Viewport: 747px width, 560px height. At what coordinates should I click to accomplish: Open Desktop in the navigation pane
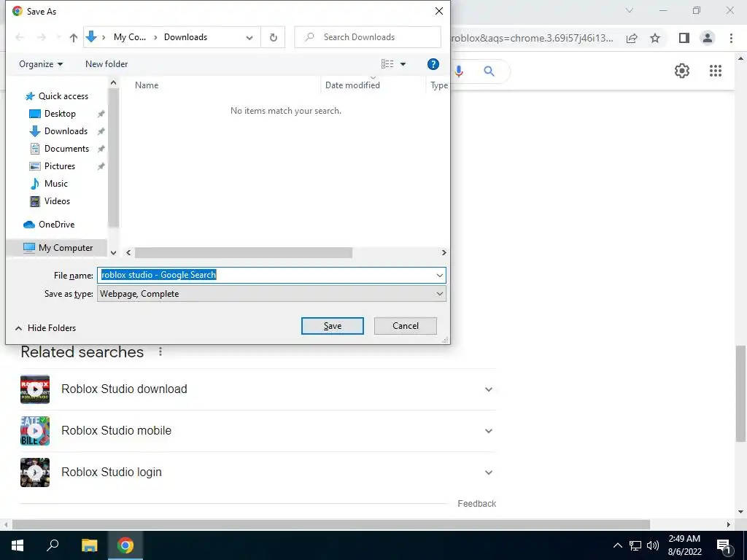coord(60,114)
